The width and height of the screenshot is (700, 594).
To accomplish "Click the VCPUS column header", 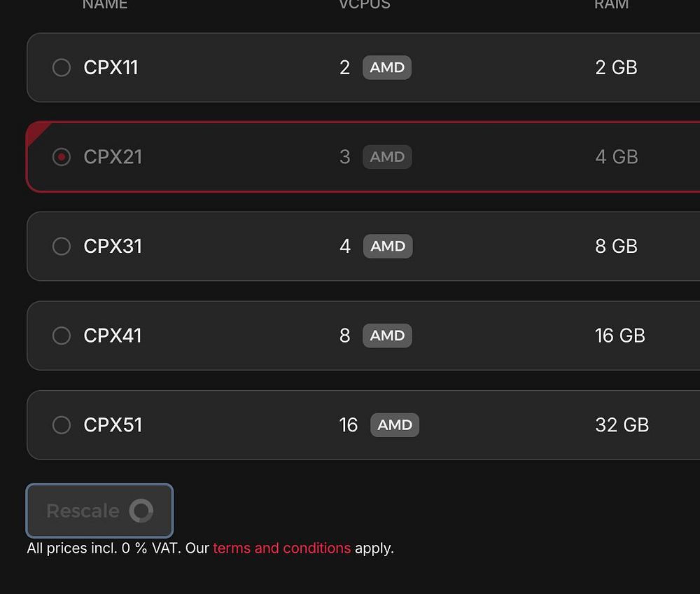I will (x=365, y=4).
